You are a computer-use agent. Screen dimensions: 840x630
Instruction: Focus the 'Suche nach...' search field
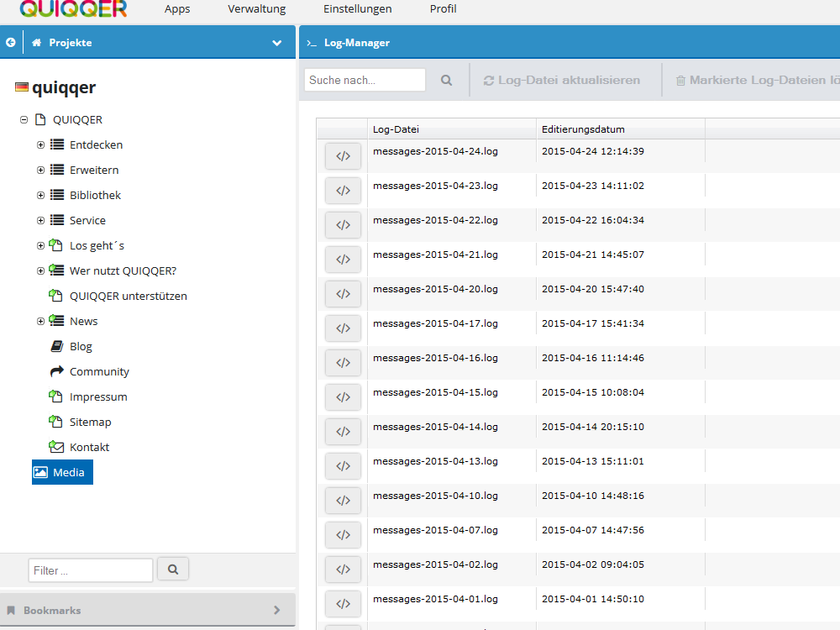[365, 80]
